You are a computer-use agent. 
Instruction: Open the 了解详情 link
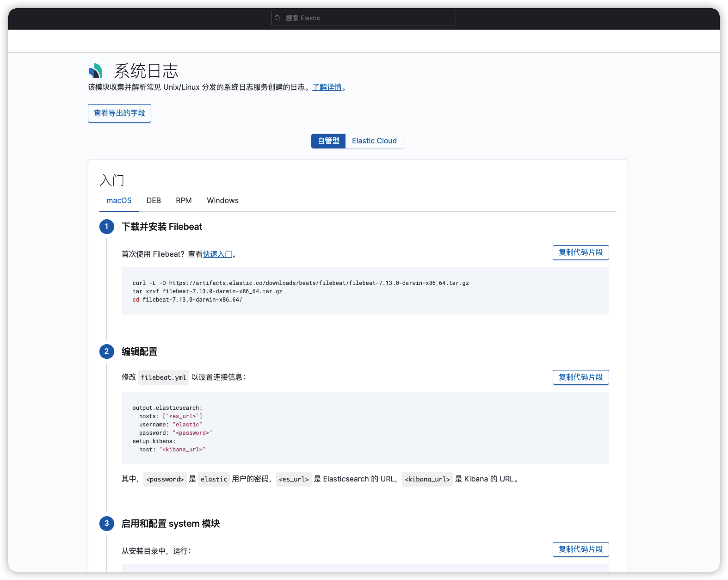tap(327, 87)
